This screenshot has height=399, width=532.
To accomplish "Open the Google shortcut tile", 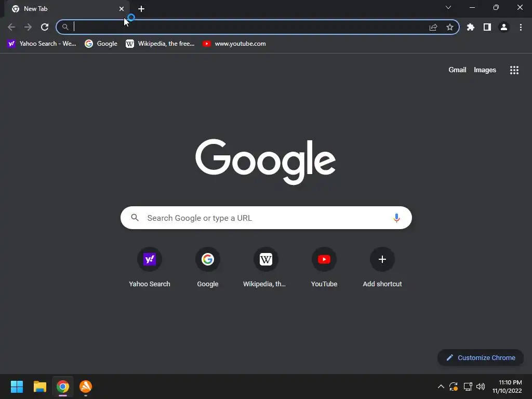I will [208, 268].
